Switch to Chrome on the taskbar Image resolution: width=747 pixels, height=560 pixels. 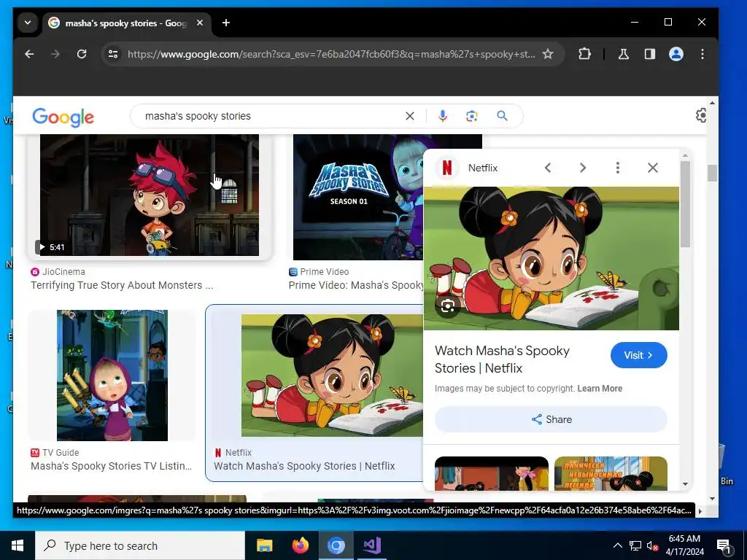[336, 545]
